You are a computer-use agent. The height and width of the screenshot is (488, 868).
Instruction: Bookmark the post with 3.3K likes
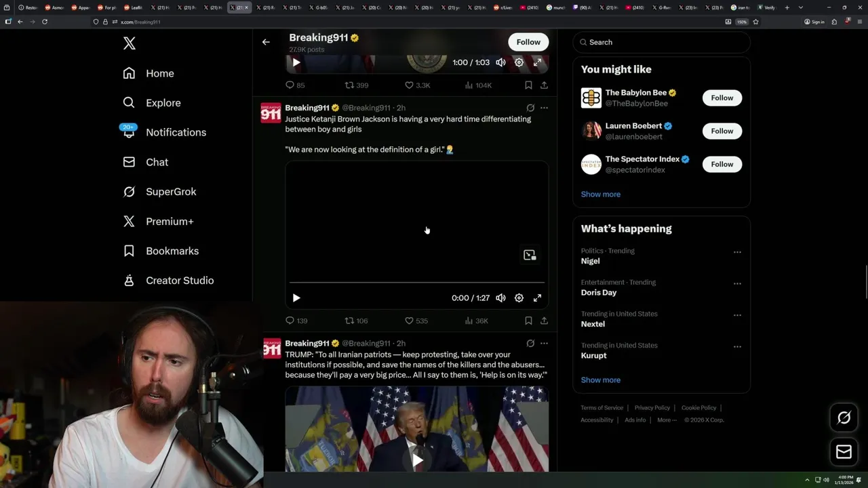[528, 85]
